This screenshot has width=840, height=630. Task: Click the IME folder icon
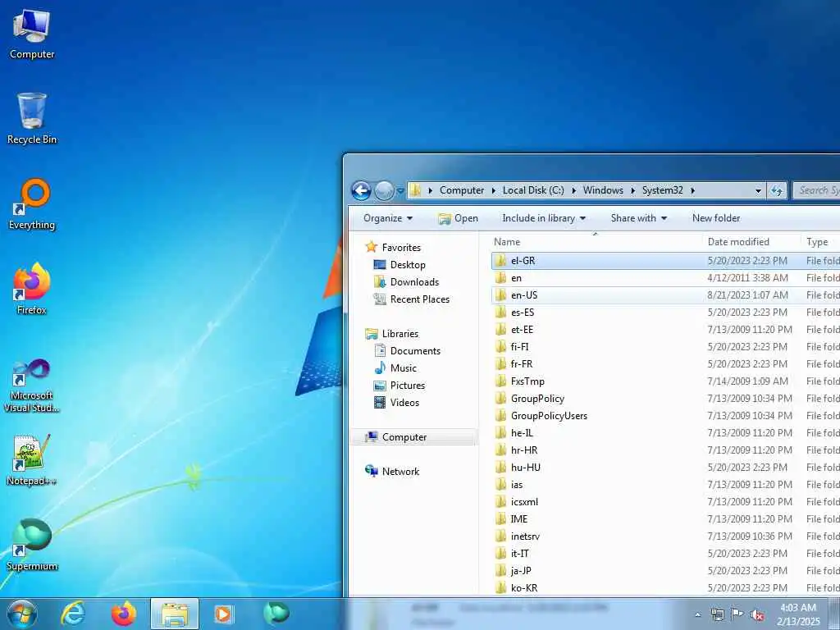point(500,519)
